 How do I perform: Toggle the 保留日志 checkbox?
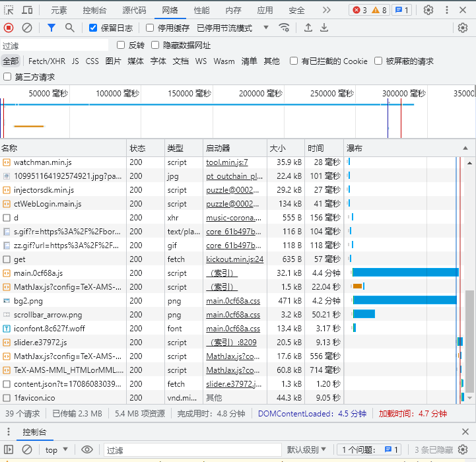[x=93, y=28]
